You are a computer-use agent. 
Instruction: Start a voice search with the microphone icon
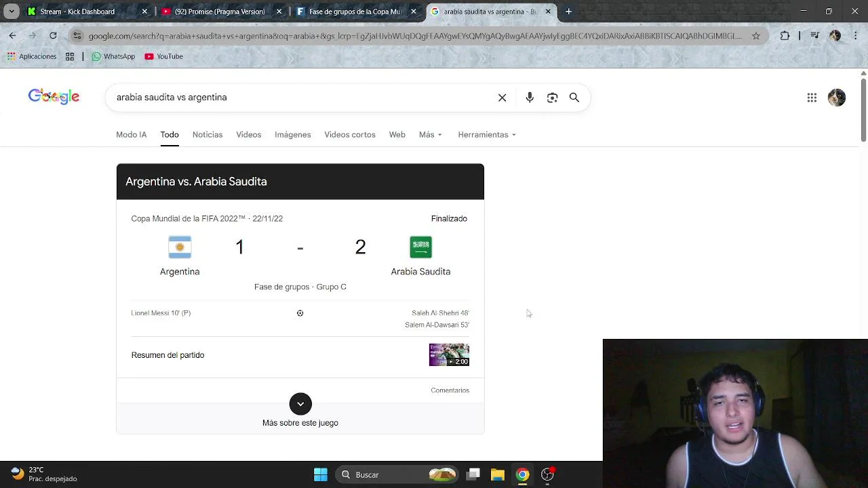click(530, 98)
